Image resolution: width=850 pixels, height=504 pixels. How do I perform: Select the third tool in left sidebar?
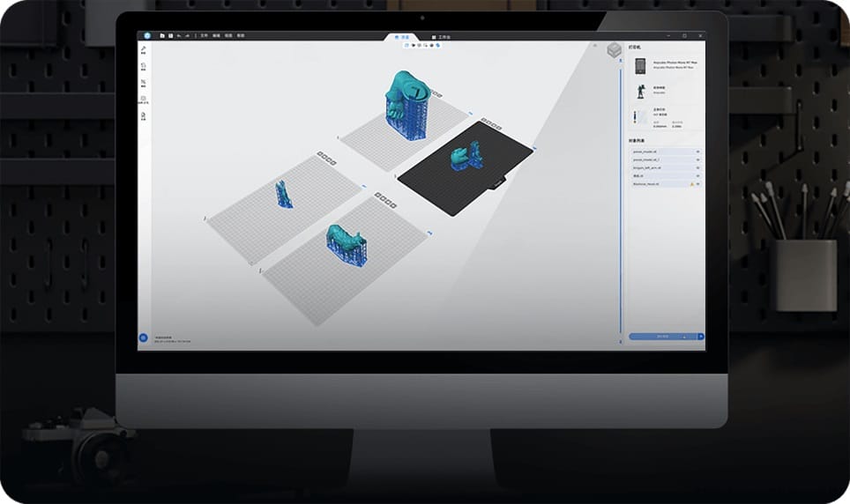tap(143, 84)
